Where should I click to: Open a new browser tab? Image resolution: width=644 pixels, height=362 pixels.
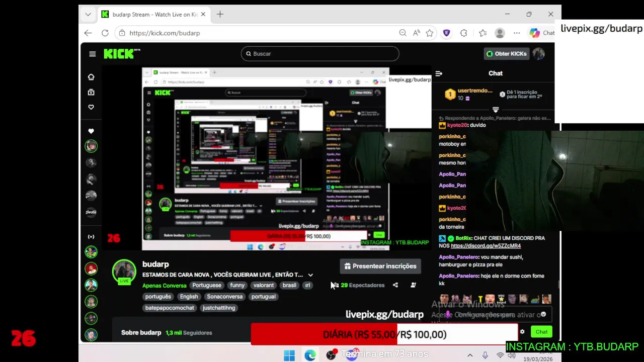click(x=220, y=14)
